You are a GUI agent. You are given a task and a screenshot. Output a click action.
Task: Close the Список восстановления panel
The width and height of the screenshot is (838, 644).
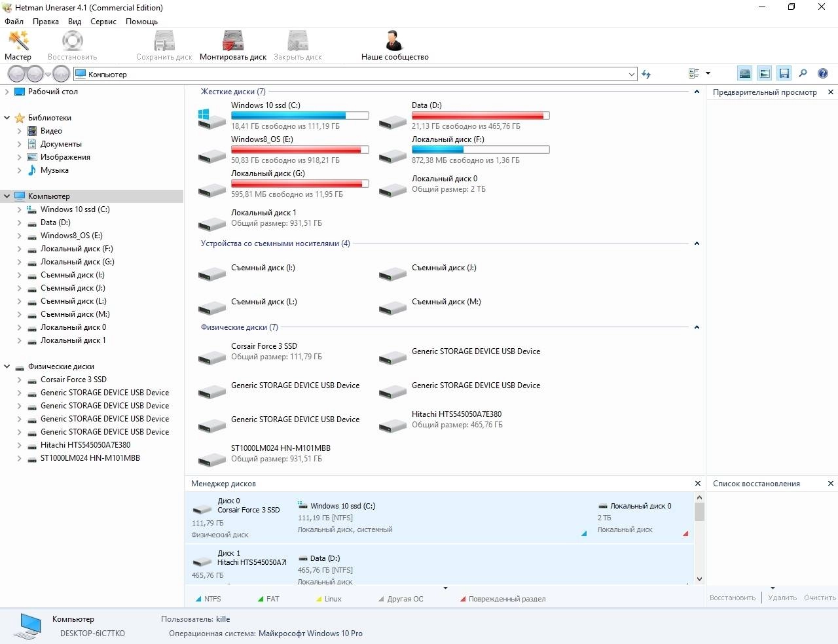[x=831, y=484]
